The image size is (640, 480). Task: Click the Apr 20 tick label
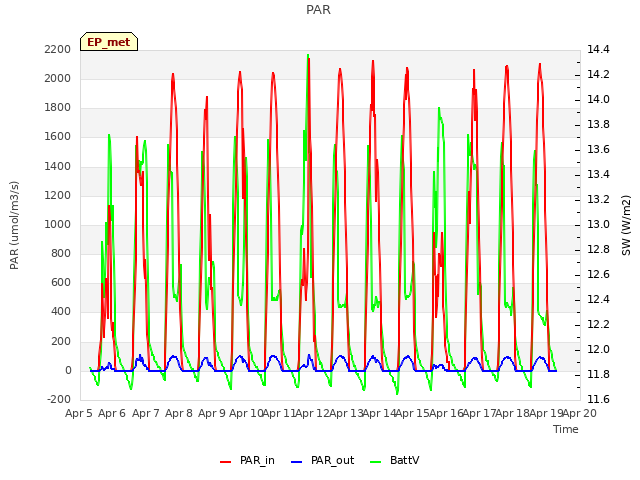tap(580, 413)
